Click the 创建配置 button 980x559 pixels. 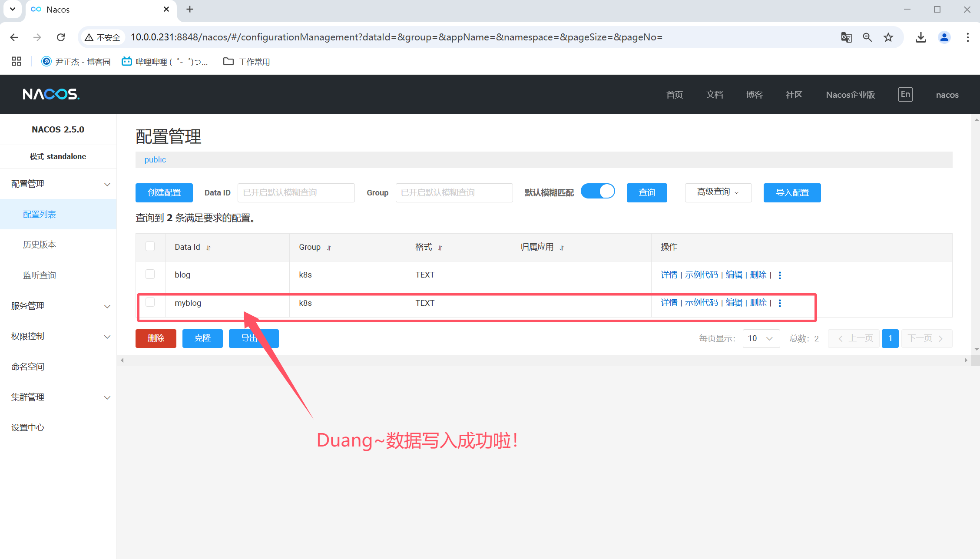(164, 192)
